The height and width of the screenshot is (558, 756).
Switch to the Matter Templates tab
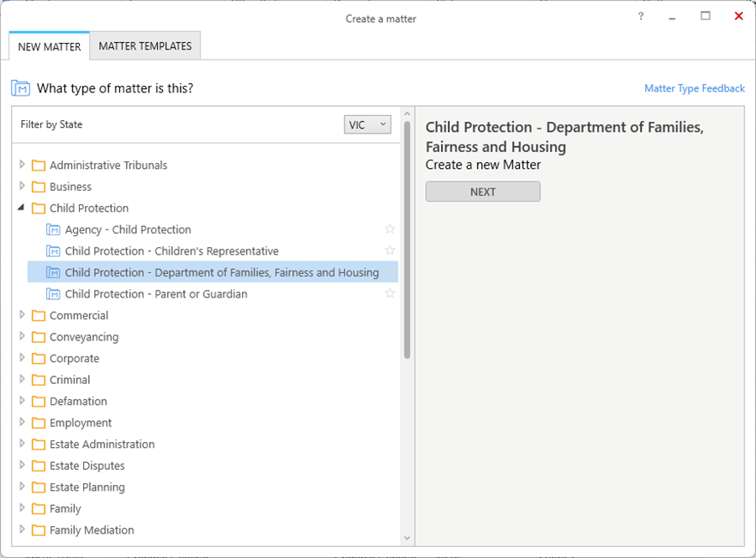[x=145, y=46]
